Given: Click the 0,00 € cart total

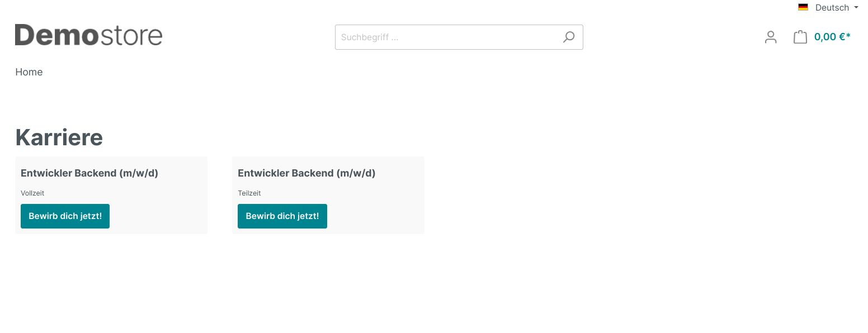Looking at the screenshot, I should point(832,37).
